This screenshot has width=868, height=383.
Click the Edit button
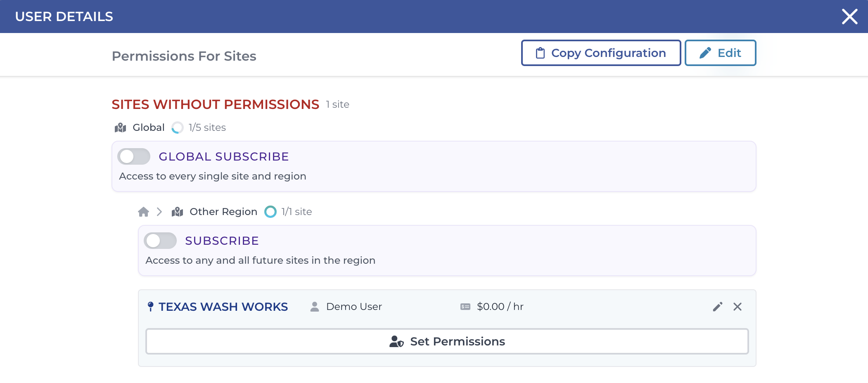point(720,53)
